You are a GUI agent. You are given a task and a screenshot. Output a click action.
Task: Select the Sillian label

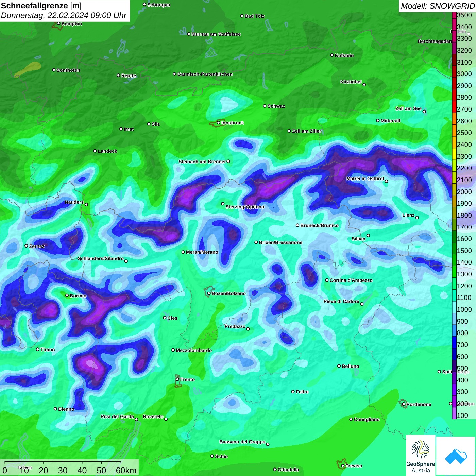358,239
